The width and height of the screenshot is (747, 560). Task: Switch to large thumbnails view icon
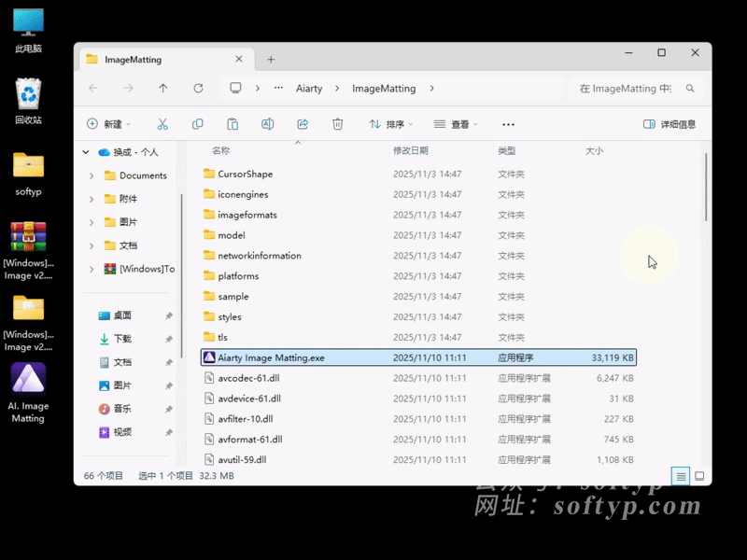click(699, 476)
